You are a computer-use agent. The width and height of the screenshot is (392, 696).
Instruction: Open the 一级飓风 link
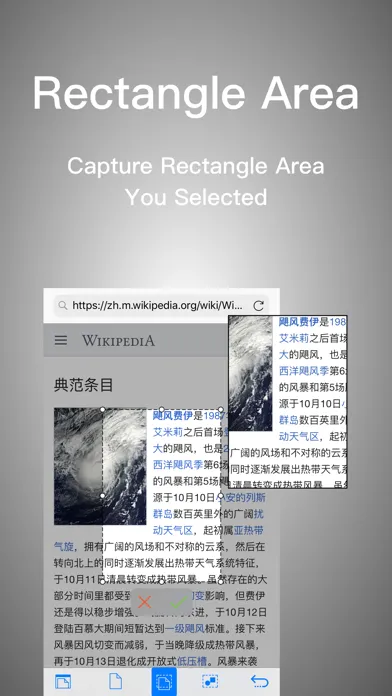(185, 629)
